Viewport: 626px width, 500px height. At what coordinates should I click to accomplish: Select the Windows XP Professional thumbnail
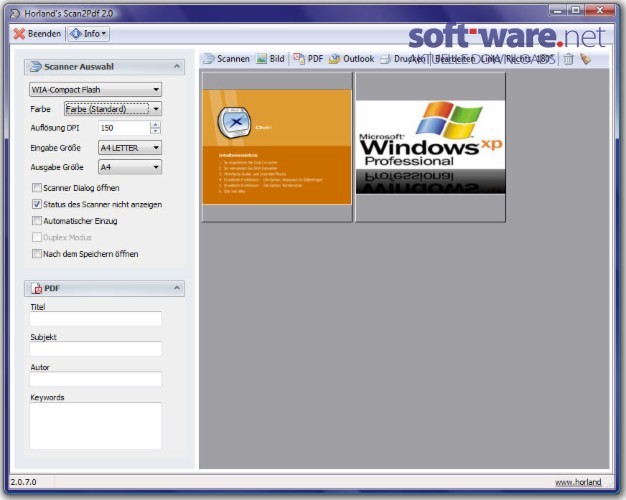(x=430, y=147)
